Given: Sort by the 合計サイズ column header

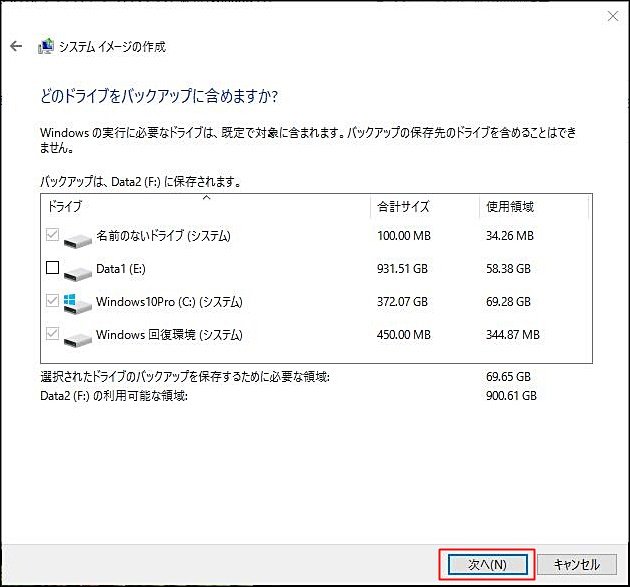Looking at the screenshot, I should (425, 207).
